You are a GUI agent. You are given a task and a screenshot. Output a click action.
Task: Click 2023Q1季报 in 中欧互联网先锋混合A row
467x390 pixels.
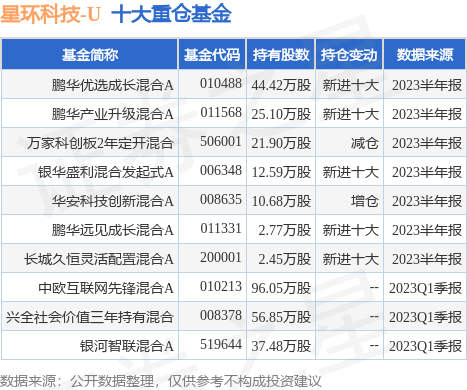(426, 288)
